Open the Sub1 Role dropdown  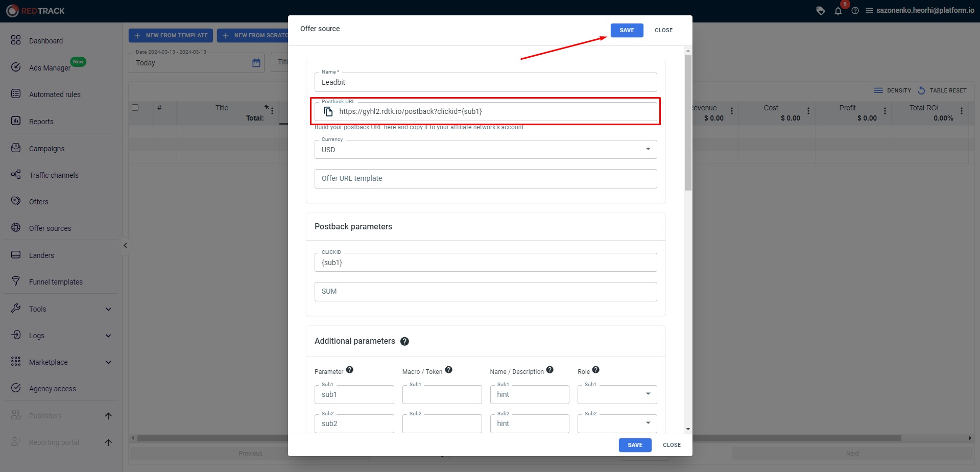(617, 394)
